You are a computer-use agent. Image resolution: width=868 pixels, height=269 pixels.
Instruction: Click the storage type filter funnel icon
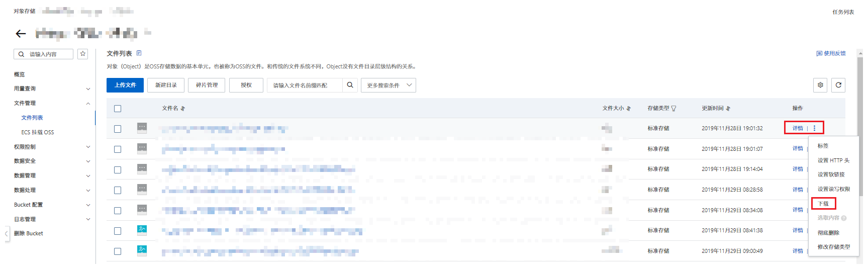[x=674, y=108]
